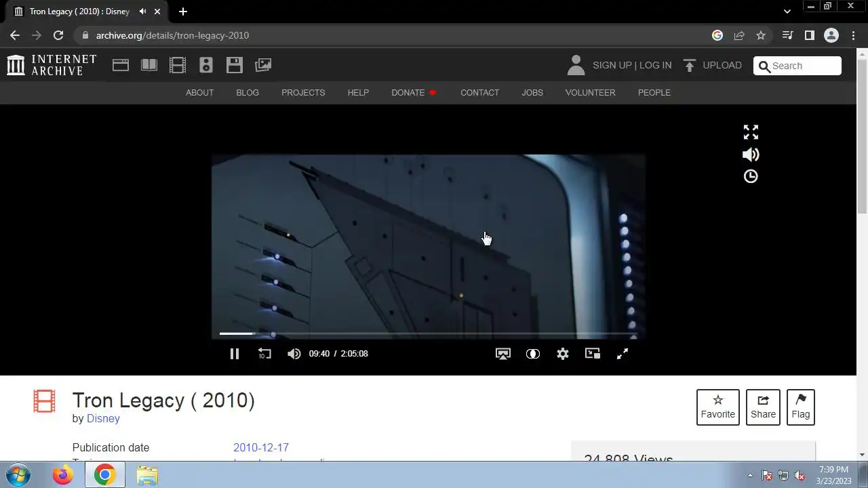
Task: Open the Windows Start menu
Action: pos(18,475)
